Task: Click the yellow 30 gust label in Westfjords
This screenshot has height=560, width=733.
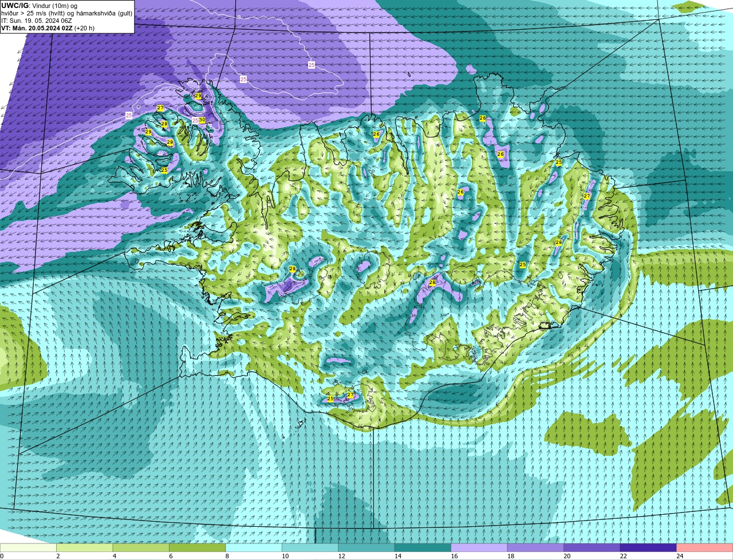Action: click(x=202, y=120)
